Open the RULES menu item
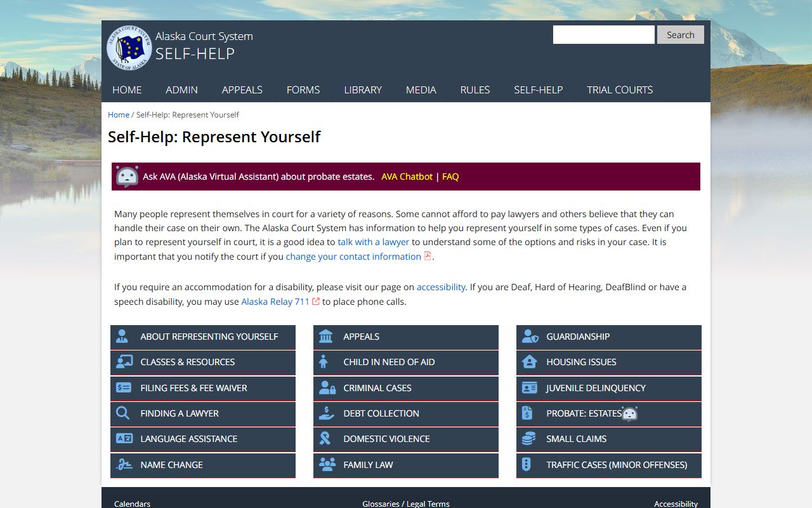 tap(475, 90)
